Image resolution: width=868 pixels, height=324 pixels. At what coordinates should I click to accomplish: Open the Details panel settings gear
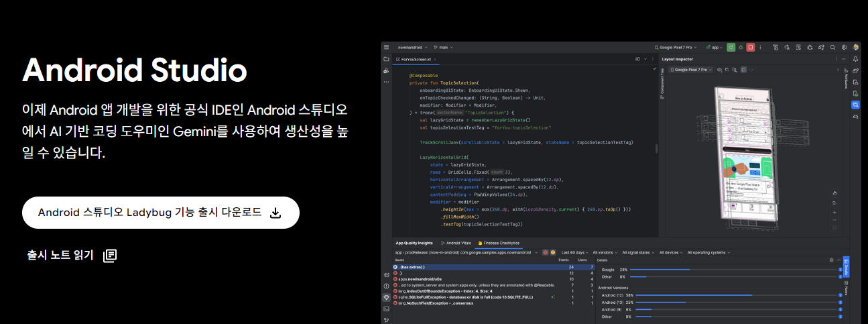point(832,260)
